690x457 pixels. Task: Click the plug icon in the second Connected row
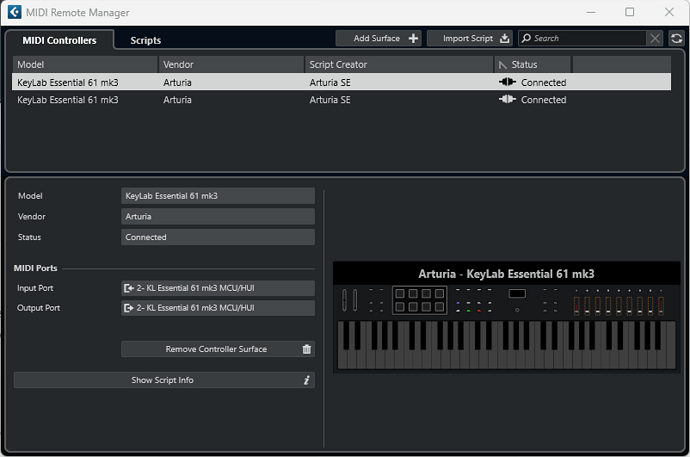click(x=507, y=99)
